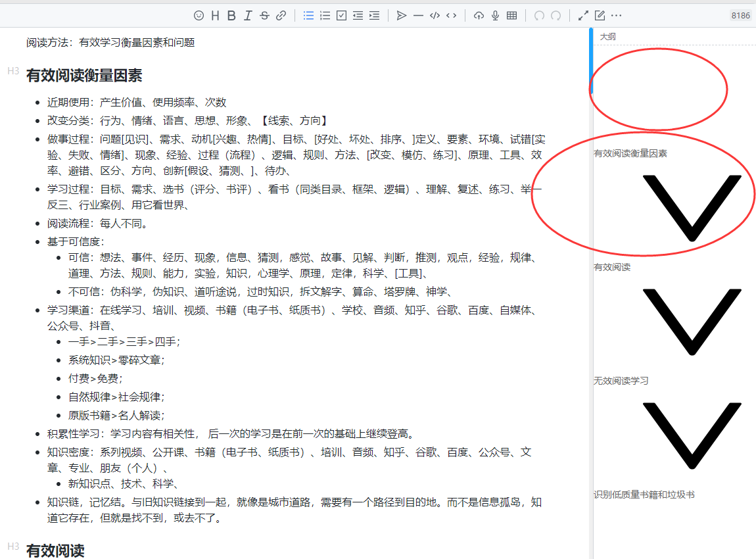Jump to 有效阅读衡量因素 in the outline
This screenshot has height=559, width=756.
tap(630, 153)
